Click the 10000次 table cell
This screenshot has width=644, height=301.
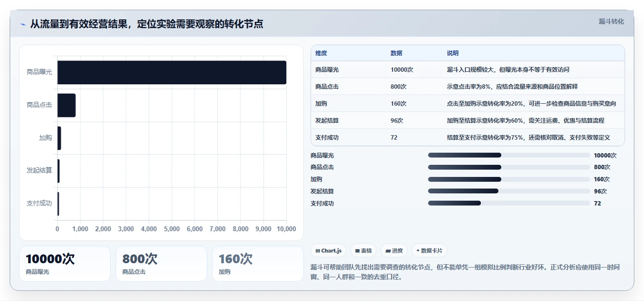[x=402, y=70]
